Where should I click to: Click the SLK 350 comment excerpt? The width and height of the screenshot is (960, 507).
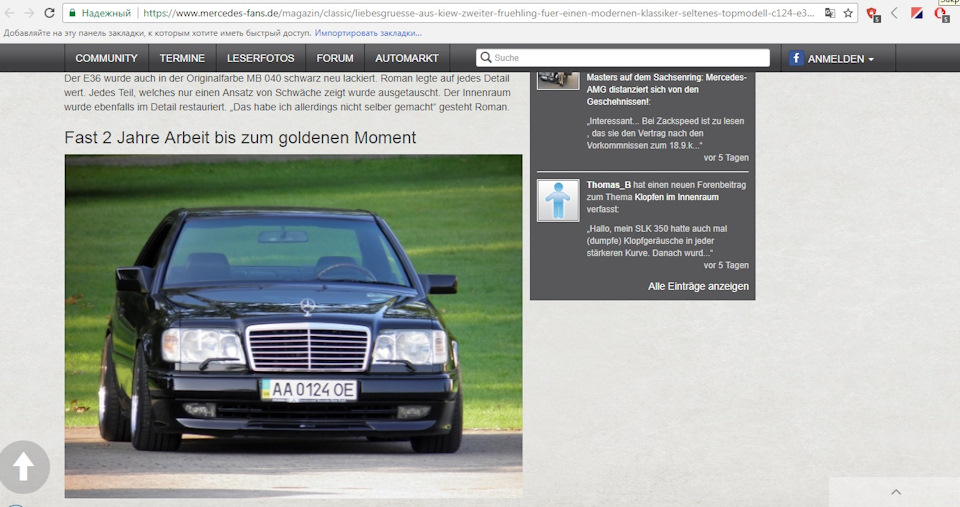tap(657, 241)
